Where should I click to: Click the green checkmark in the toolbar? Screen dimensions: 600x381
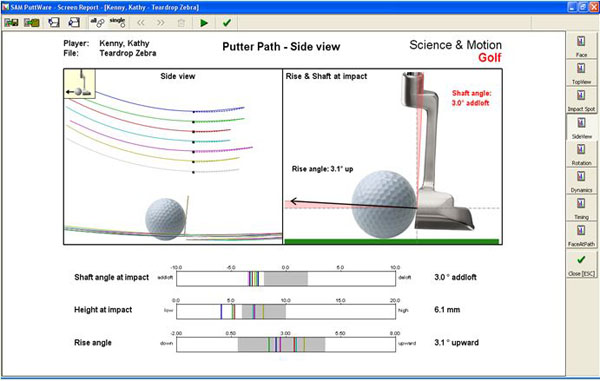[x=227, y=23]
